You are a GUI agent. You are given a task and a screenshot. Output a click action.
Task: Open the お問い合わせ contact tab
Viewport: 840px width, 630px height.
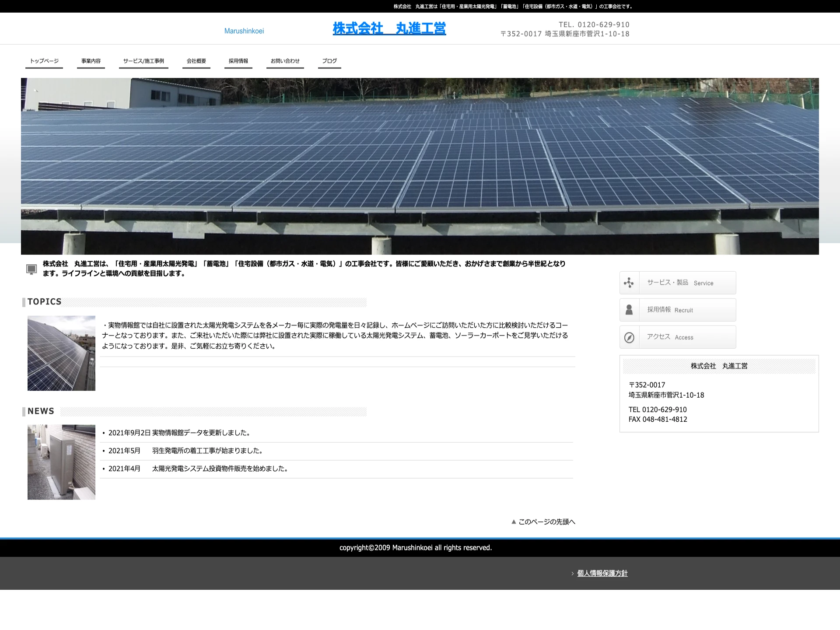285,61
